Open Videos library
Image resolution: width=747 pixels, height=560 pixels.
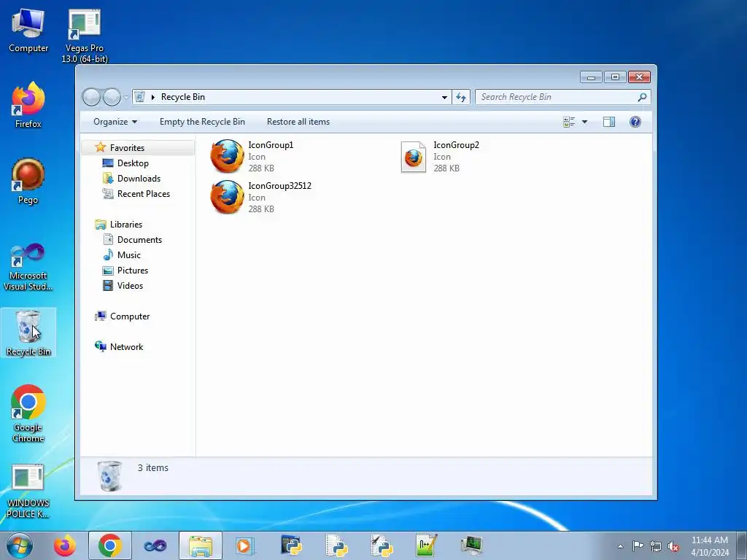130,286
